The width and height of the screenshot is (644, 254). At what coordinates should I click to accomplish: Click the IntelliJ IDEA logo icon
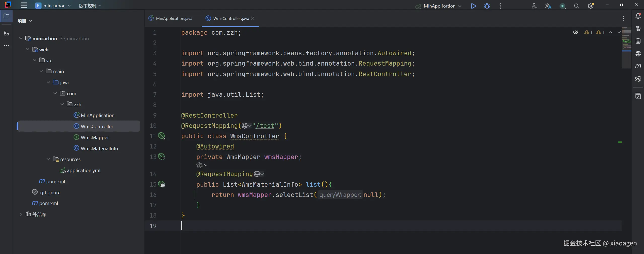pos(8,5)
